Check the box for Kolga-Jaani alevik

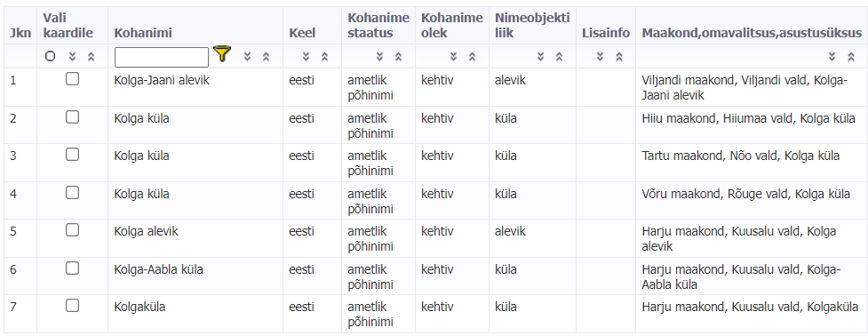(x=73, y=80)
